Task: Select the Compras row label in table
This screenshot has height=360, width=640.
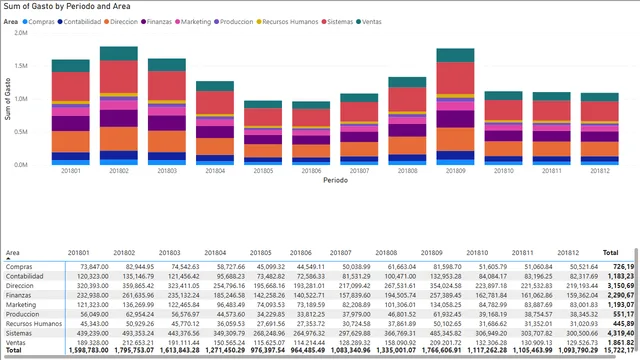Action: point(19,267)
